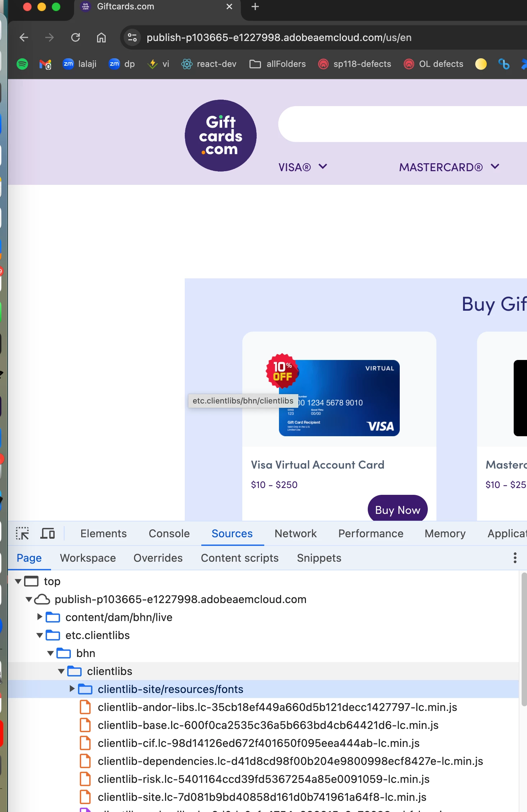
Task: Click the browser forward arrow
Action: tap(49, 37)
